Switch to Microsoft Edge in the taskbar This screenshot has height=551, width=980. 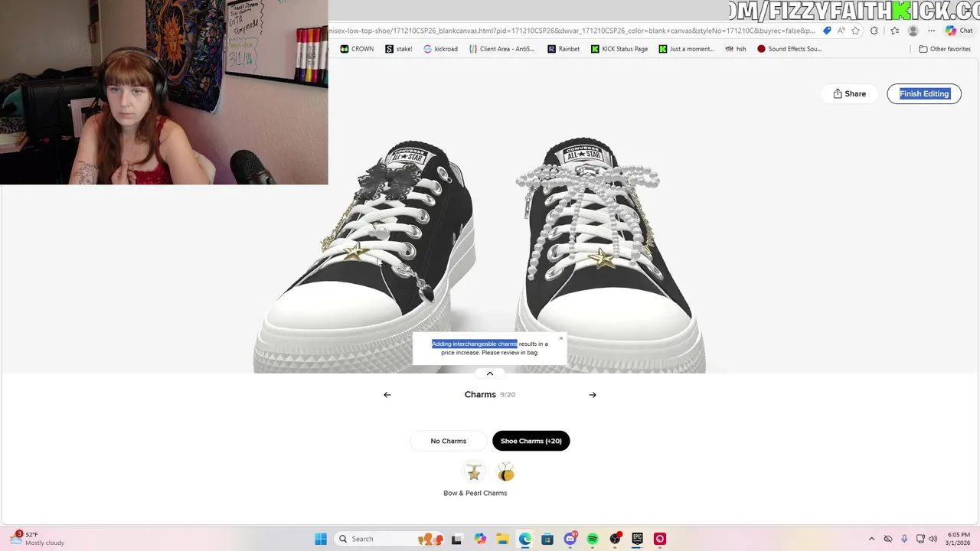point(525,539)
